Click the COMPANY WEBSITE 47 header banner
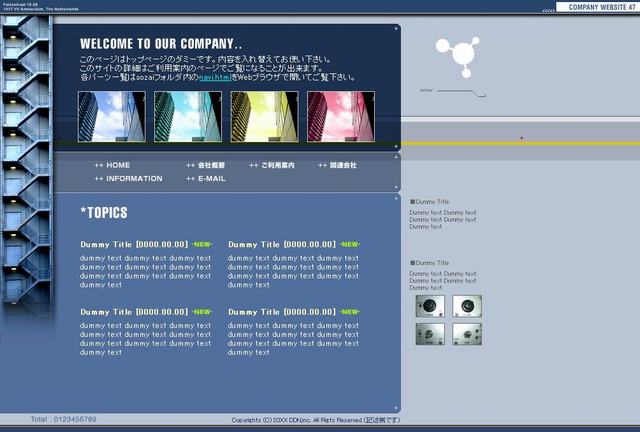This screenshot has width=640, height=432. pyautogui.click(x=598, y=7)
